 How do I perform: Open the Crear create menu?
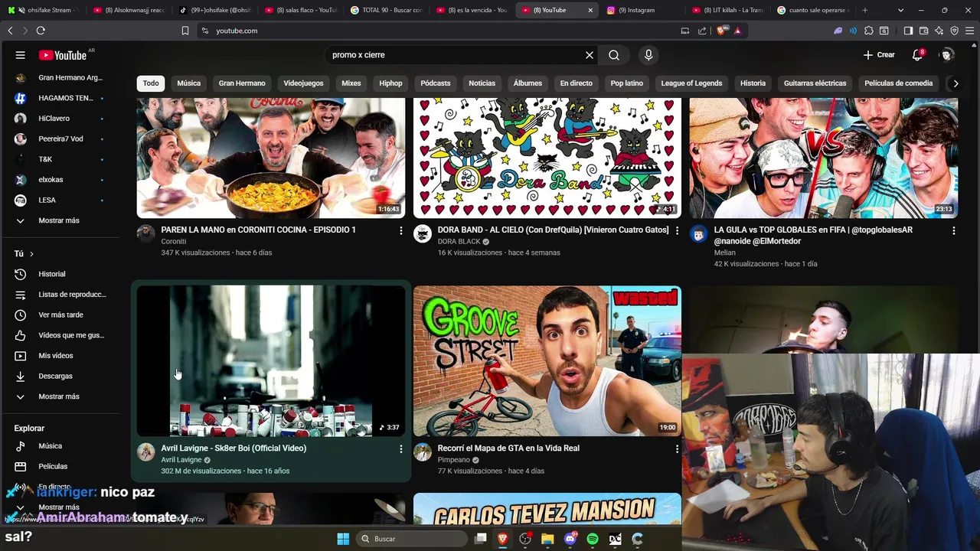point(879,55)
